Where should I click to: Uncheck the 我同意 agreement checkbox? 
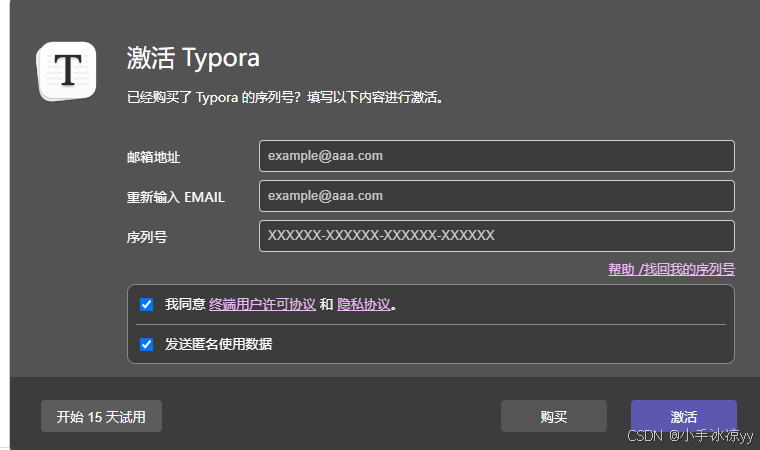[146, 305]
